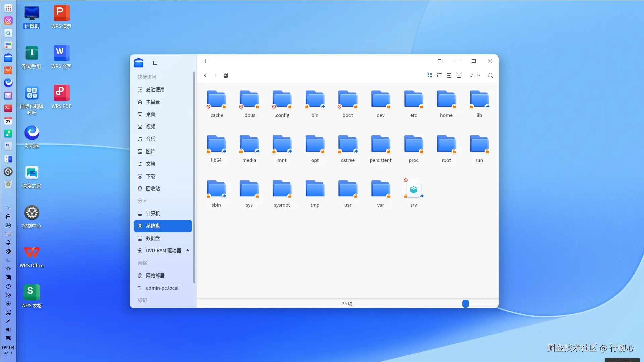Open 桌面 in the sidebar
This screenshot has width=644, height=362.
pos(163,114)
